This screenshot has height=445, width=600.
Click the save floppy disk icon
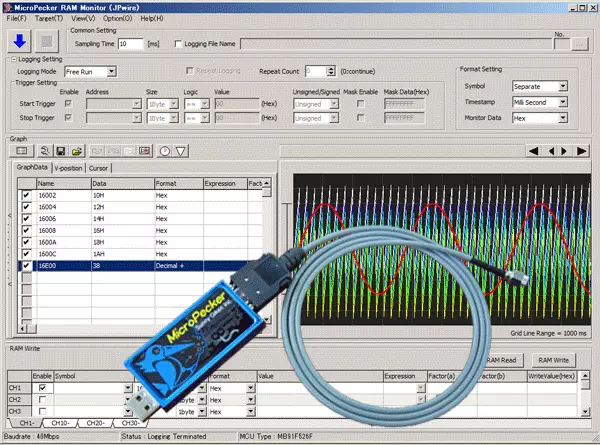61,151
